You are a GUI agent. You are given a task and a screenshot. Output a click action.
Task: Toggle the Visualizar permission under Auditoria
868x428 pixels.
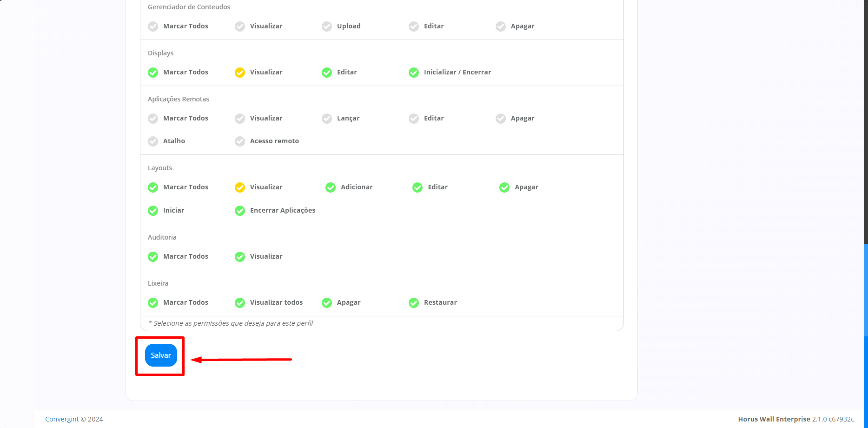click(x=240, y=256)
